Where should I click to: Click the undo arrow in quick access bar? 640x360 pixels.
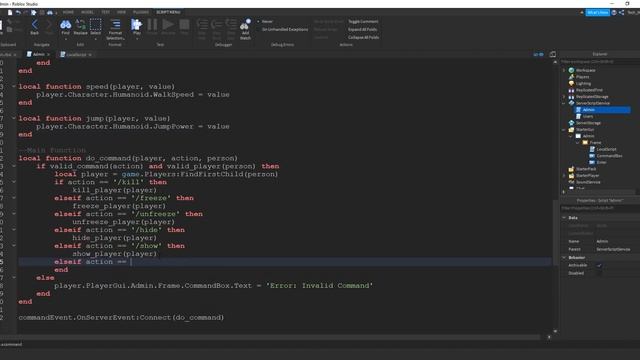coord(18,13)
